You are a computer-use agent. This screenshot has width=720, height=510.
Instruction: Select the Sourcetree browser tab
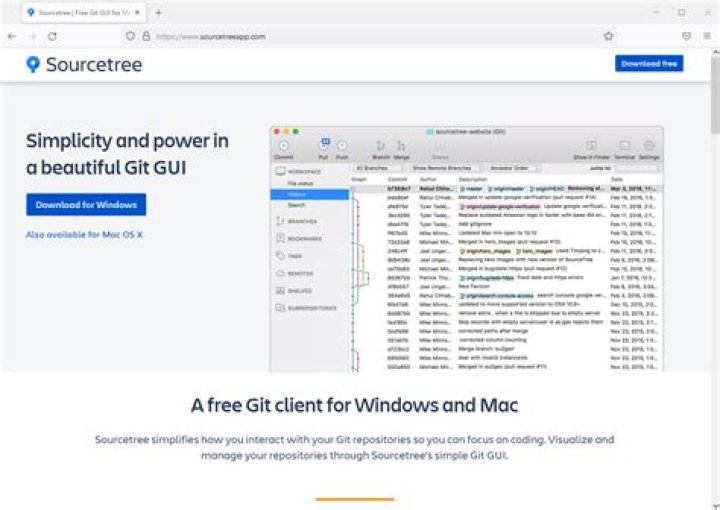[x=84, y=12]
